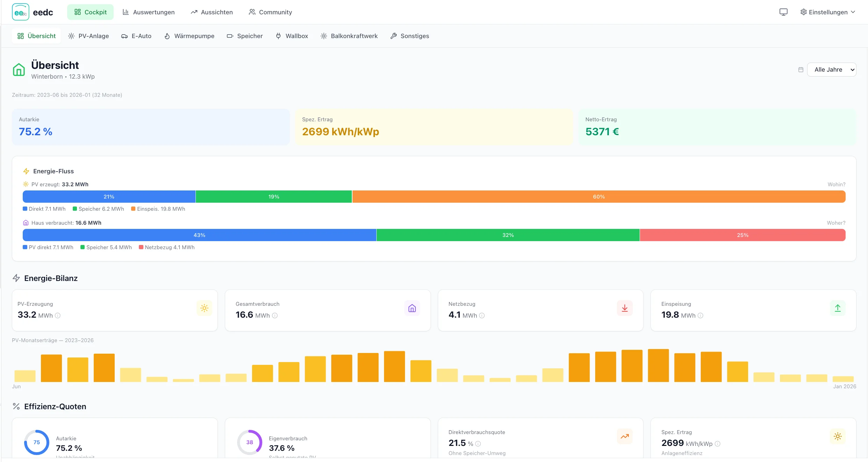Viewport: 868px width, 462px height.
Task: Open the Alle Jahre year dropdown
Action: 831,70
